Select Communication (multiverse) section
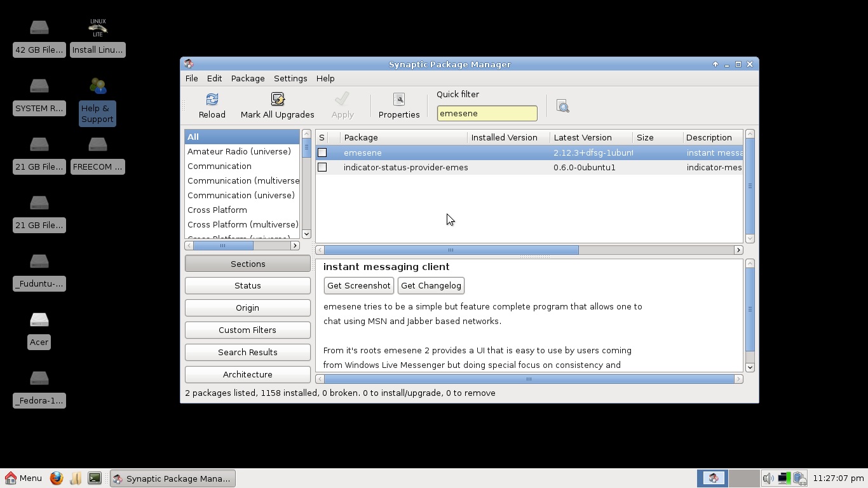868x488 pixels. coord(242,180)
